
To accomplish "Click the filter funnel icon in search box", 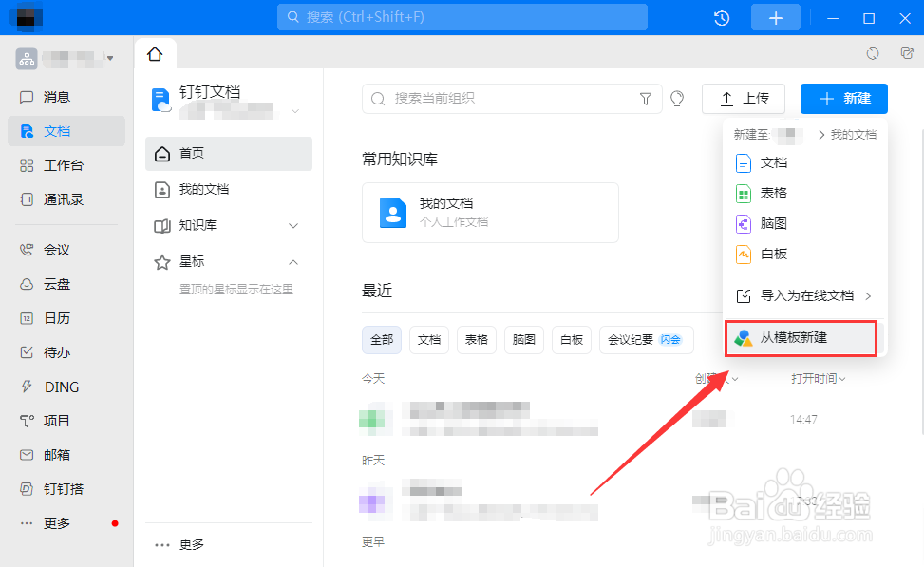I will tap(646, 99).
